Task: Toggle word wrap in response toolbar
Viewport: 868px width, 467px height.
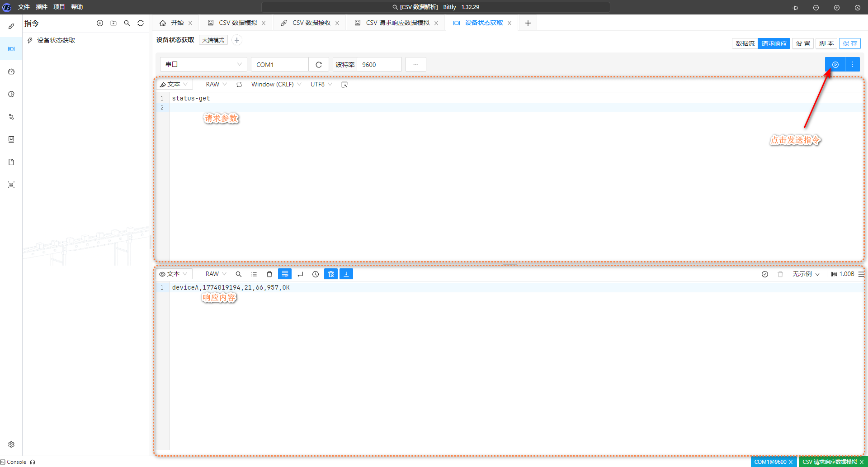Action: (285, 274)
